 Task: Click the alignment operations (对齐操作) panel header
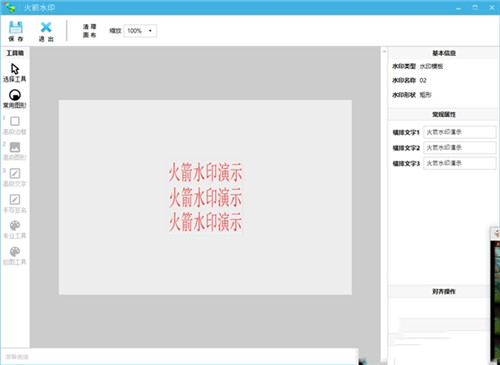point(444,291)
